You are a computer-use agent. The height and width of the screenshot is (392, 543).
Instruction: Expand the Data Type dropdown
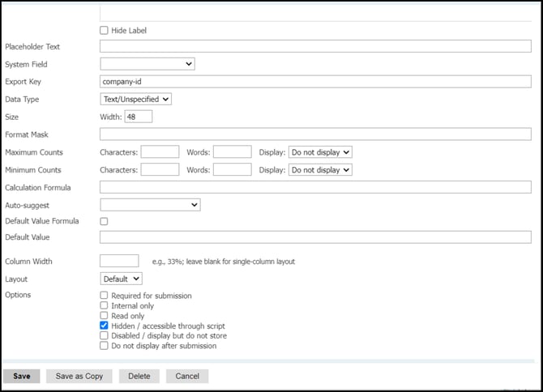click(x=135, y=99)
